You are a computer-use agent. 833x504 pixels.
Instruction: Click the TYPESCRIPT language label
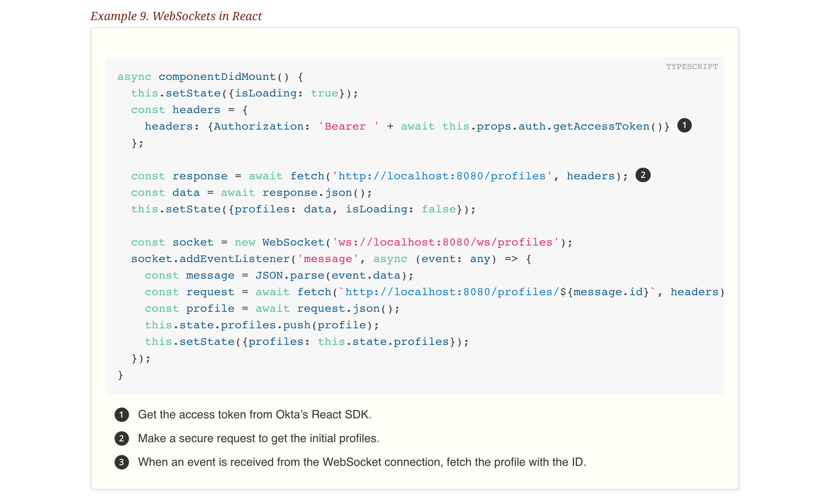click(692, 67)
